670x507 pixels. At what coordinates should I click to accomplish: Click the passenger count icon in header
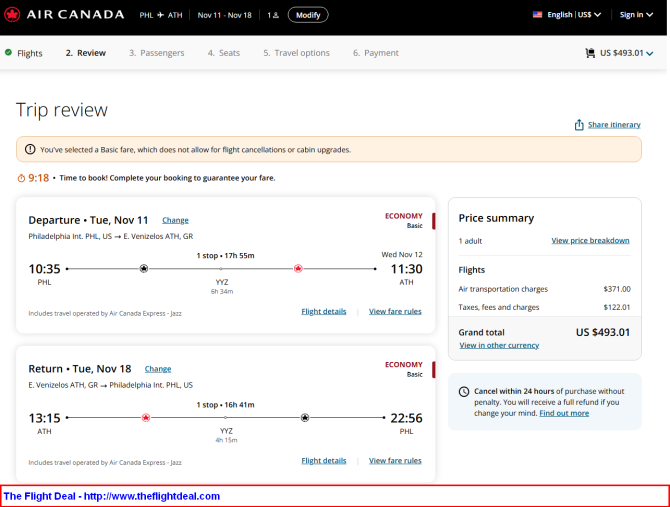276,15
